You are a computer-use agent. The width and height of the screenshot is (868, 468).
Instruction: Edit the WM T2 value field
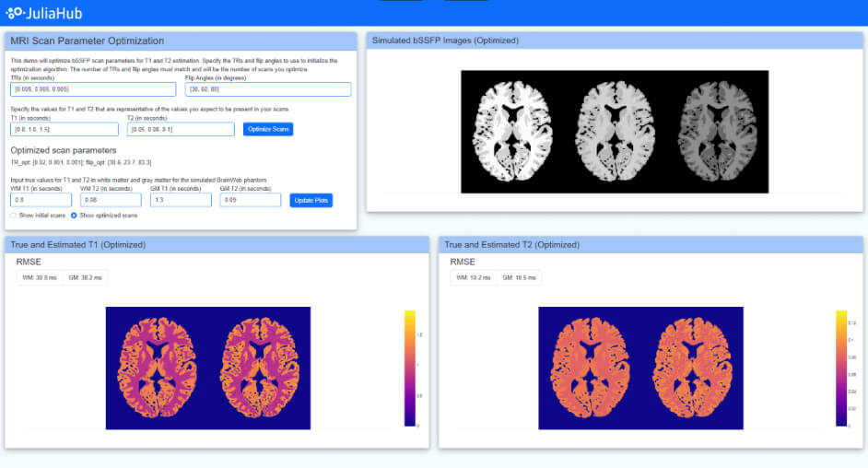coord(111,200)
